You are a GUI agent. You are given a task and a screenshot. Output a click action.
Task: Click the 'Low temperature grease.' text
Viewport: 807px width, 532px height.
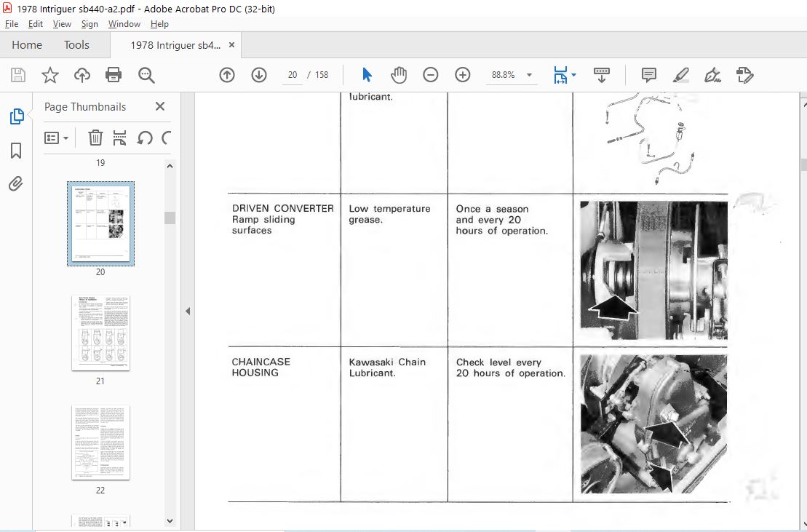[389, 214]
